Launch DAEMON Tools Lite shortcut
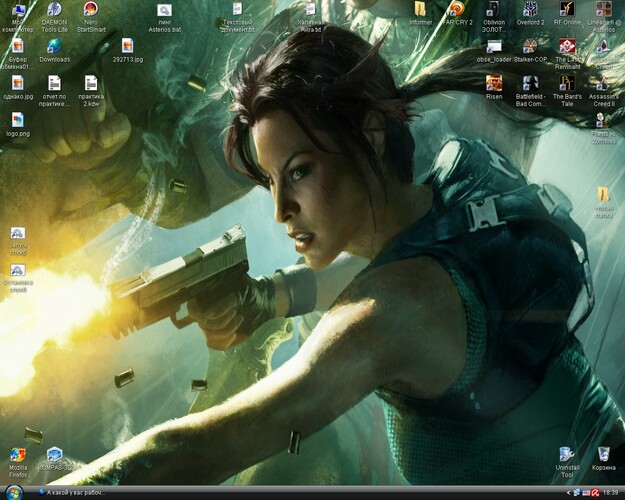 click(54, 10)
